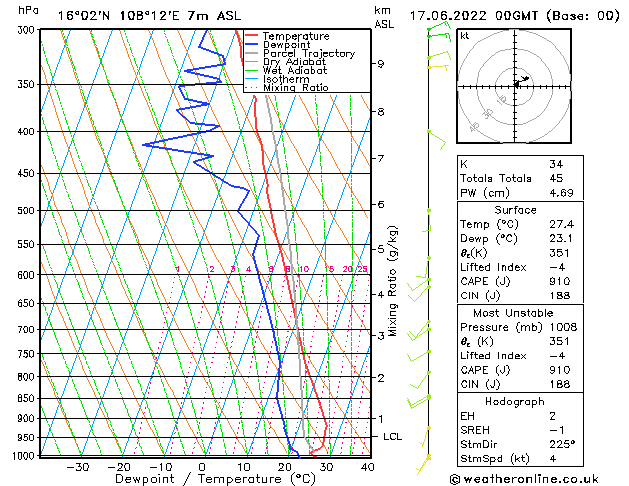
Task: Select the EH value 2
Action: tap(553, 416)
